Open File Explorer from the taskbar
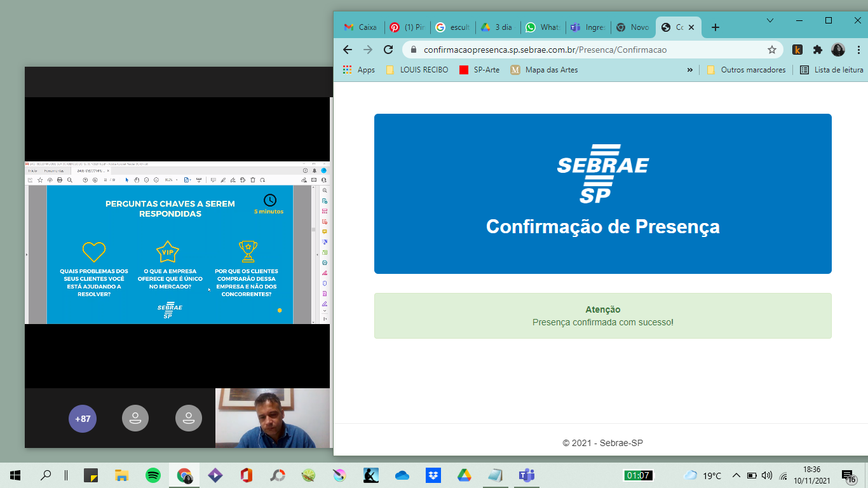The height and width of the screenshot is (488, 868). click(122, 475)
